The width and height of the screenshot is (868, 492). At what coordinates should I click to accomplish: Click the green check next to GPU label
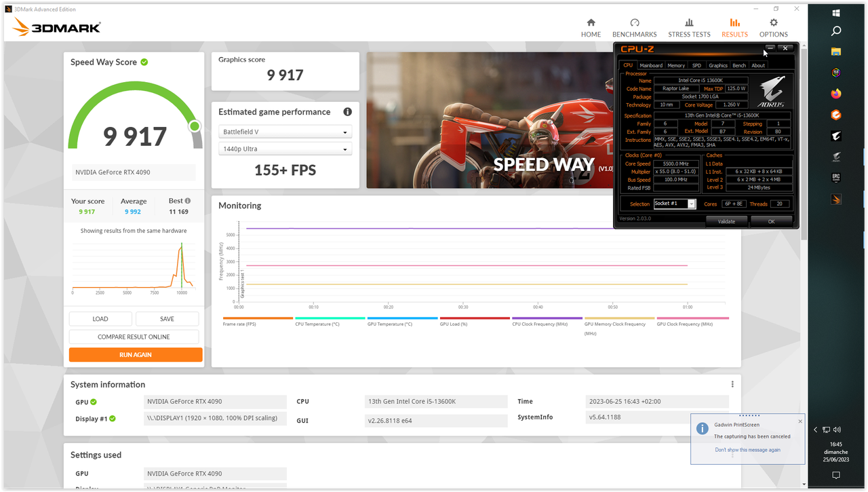click(x=94, y=402)
